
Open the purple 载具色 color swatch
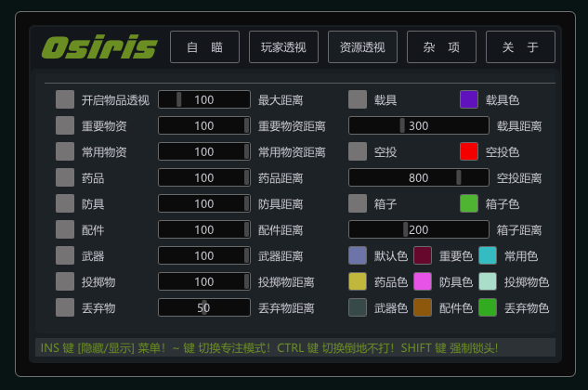(x=469, y=99)
